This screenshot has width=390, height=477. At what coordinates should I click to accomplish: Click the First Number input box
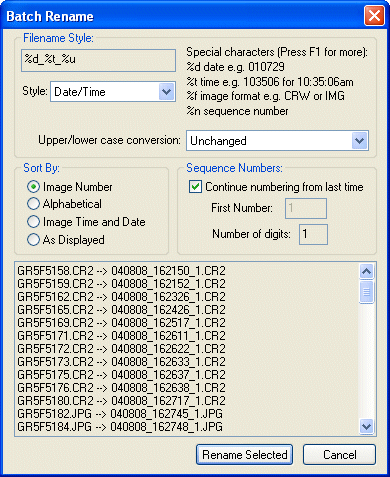pos(306,208)
